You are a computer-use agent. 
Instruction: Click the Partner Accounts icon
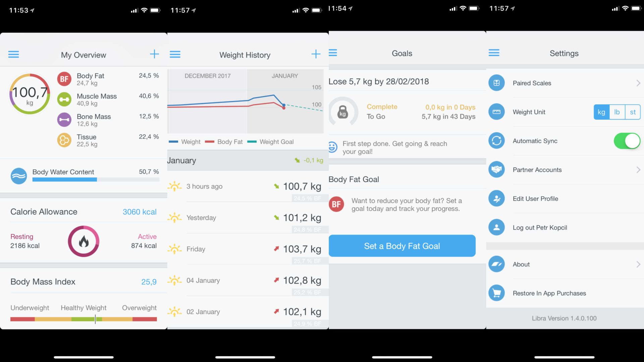tap(496, 169)
